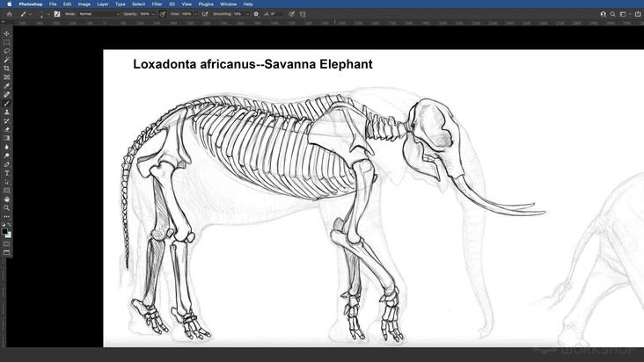
Task: Select the Rectangle shape tool
Action: coord(6,191)
